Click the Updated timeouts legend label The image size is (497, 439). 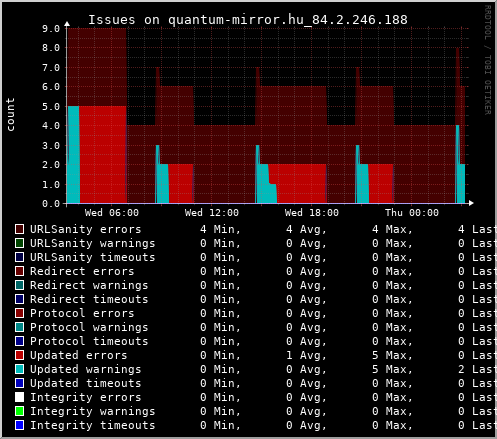point(86,383)
